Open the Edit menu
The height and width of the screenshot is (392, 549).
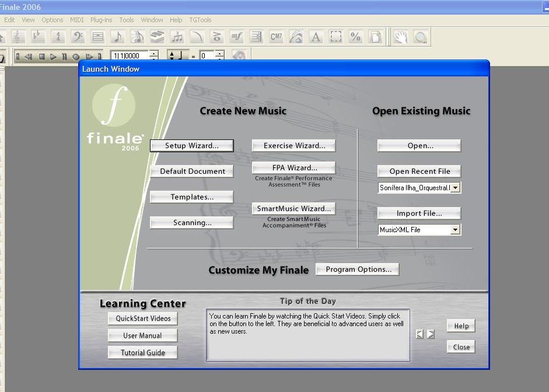pos(9,20)
